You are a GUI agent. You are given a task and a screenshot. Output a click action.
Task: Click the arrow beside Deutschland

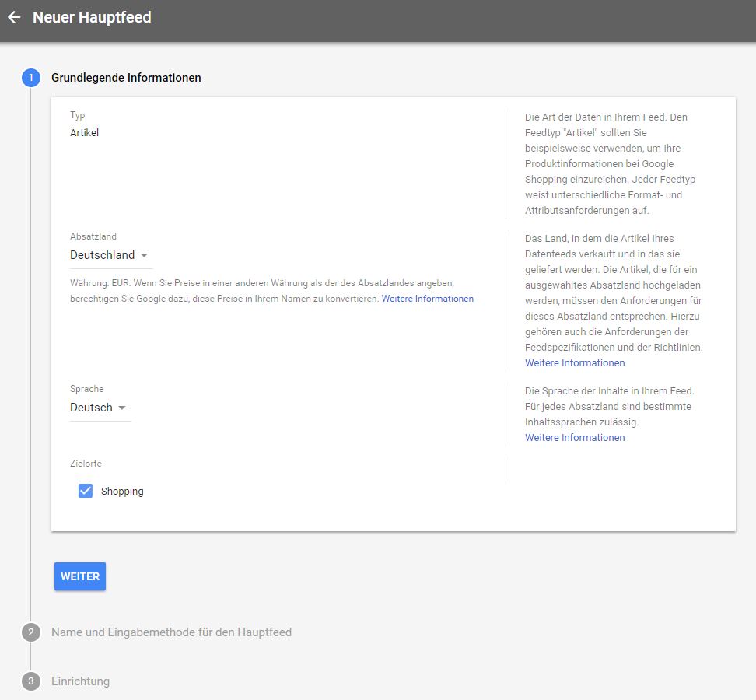144,256
